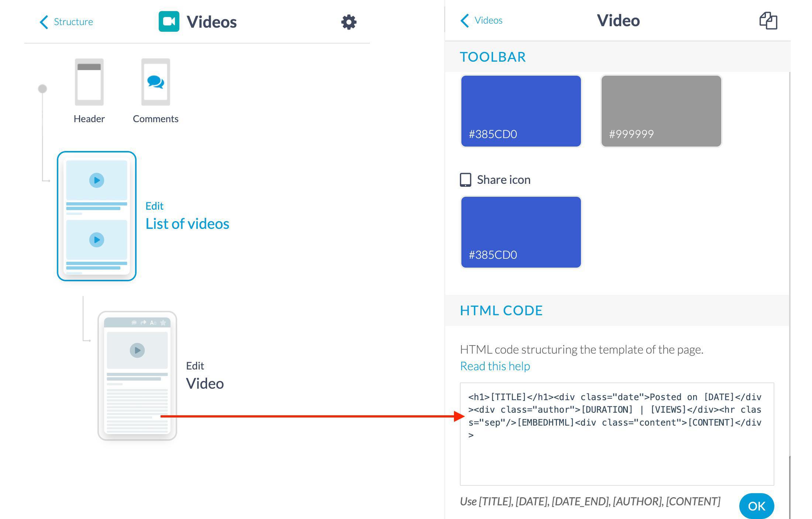Viewport: 812px width, 519px height.
Task: Click the List of videos label
Action: point(187,224)
